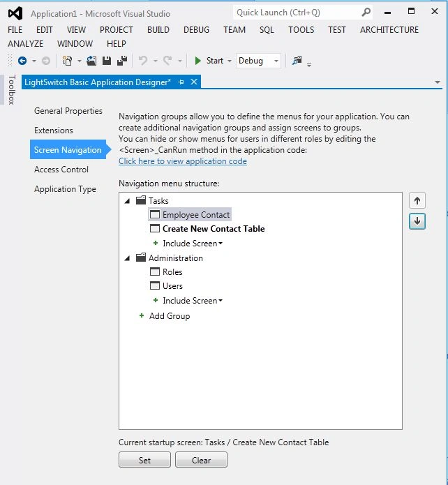The width and height of the screenshot is (448, 485).
Task: Pin the LightSwitch designer tab
Action: pyautogui.click(x=181, y=82)
